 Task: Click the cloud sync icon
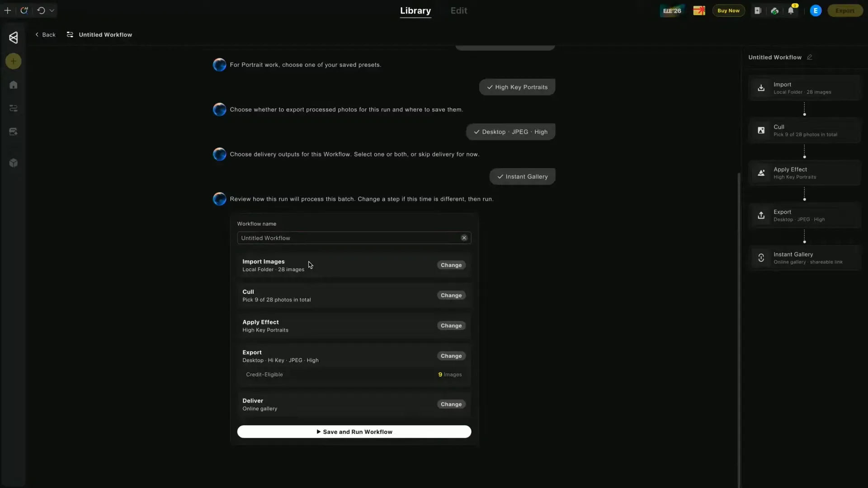774,10
